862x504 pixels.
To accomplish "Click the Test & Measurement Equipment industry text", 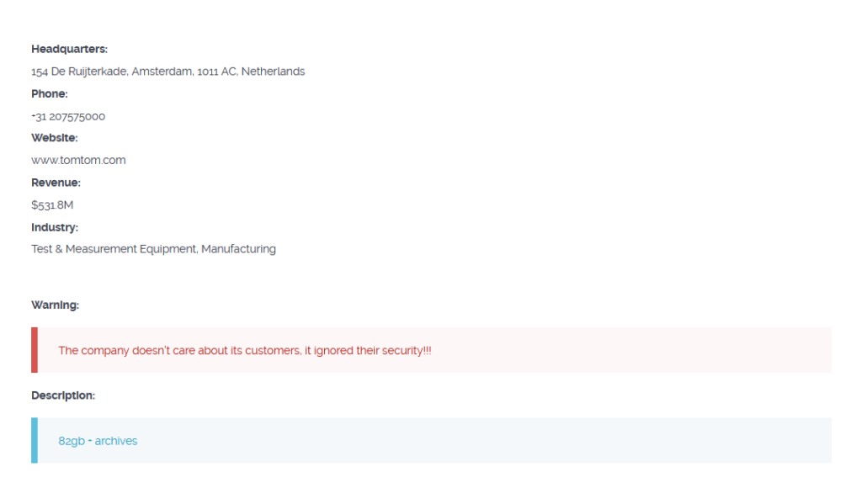I will pos(113,249).
